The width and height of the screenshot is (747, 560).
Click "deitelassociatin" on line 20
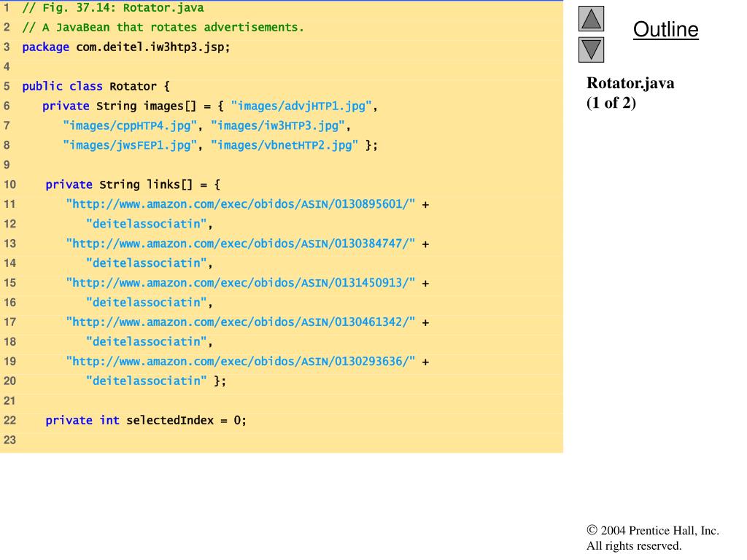click(146, 381)
